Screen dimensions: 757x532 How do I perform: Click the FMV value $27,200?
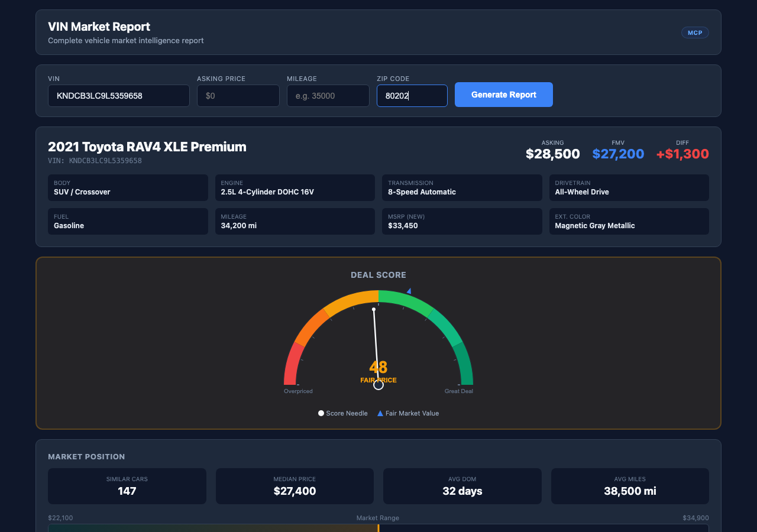coord(618,154)
